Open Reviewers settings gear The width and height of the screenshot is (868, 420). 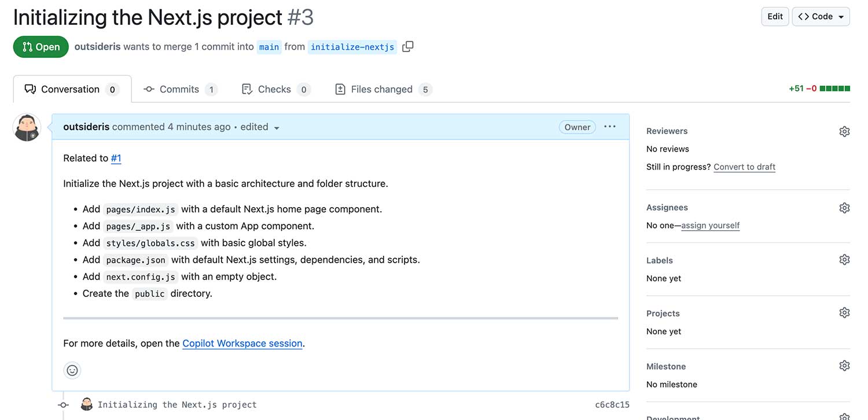click(x=844, y=131)
